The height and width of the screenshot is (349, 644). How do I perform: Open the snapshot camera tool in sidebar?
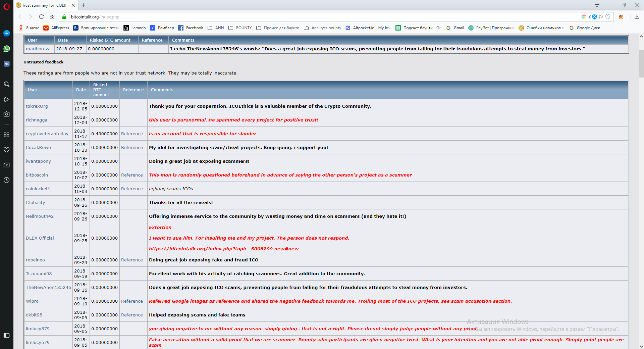[x=6, y=114]
